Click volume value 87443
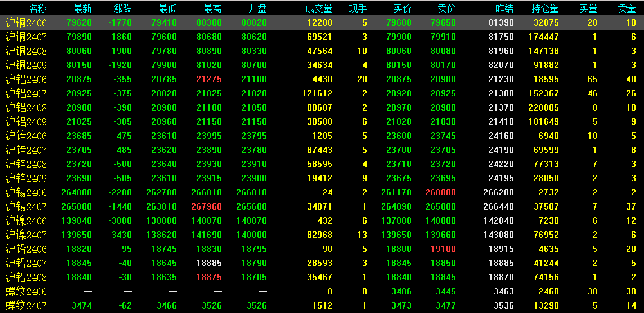Viewport: 644px width, 313px height. click(320, 150)
